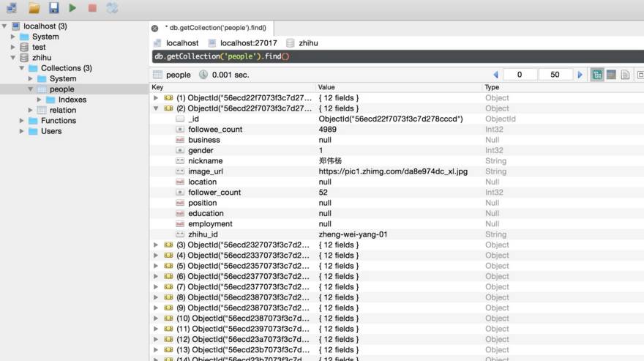Expand the test database node

click(13, 48)
